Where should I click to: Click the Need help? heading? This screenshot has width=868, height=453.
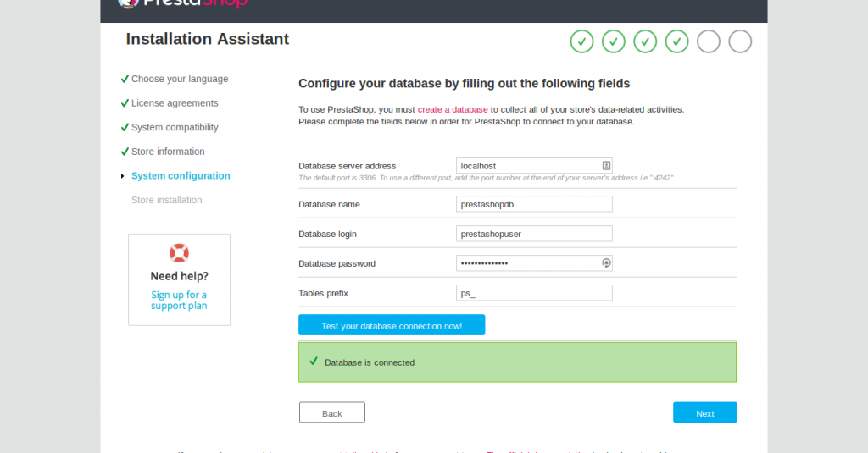tap(180, 276)
